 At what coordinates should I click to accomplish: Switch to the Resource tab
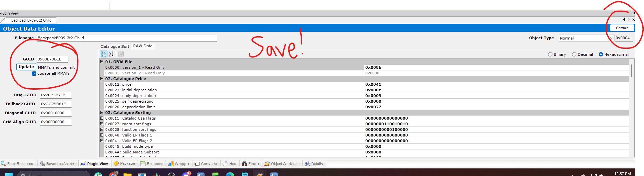coord(152,164)
